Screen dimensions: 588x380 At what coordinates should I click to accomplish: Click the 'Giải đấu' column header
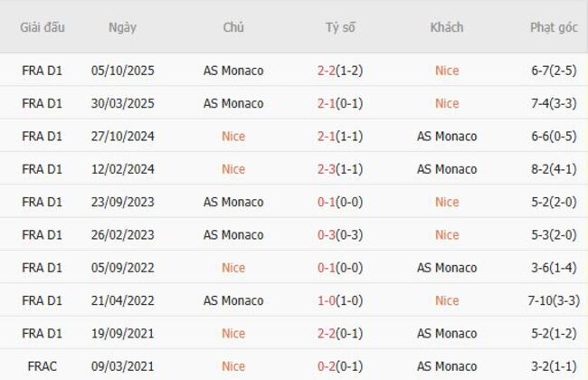(x=43, y=27)
